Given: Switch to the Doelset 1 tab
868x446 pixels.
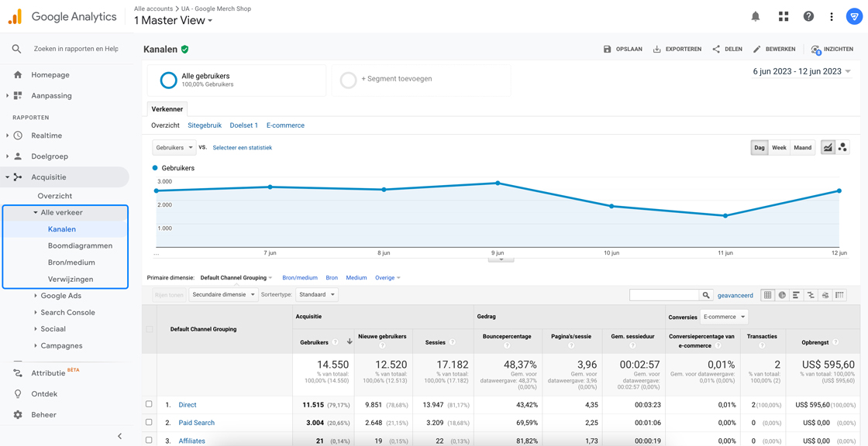Looking at the screenshot, I should tap(244, 125).
